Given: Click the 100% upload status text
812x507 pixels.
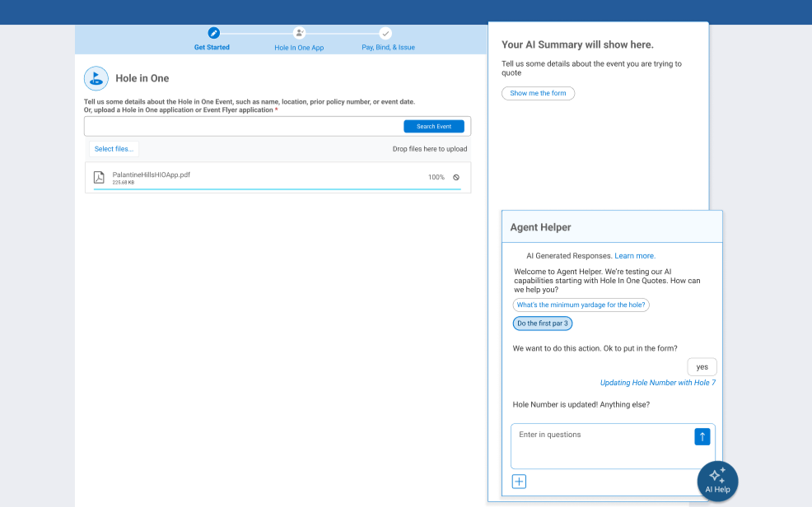Looking at the screenshot, I should [436, 178].
